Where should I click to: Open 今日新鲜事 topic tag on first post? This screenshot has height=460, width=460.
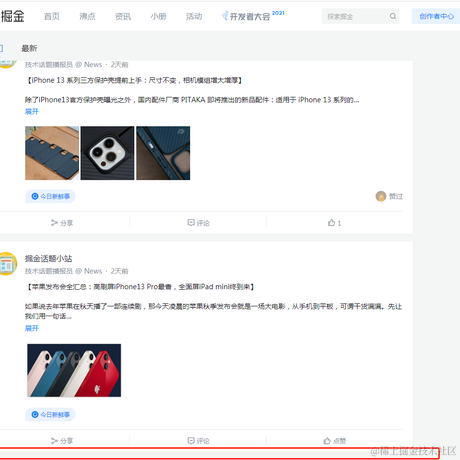[x=50, y=196]
